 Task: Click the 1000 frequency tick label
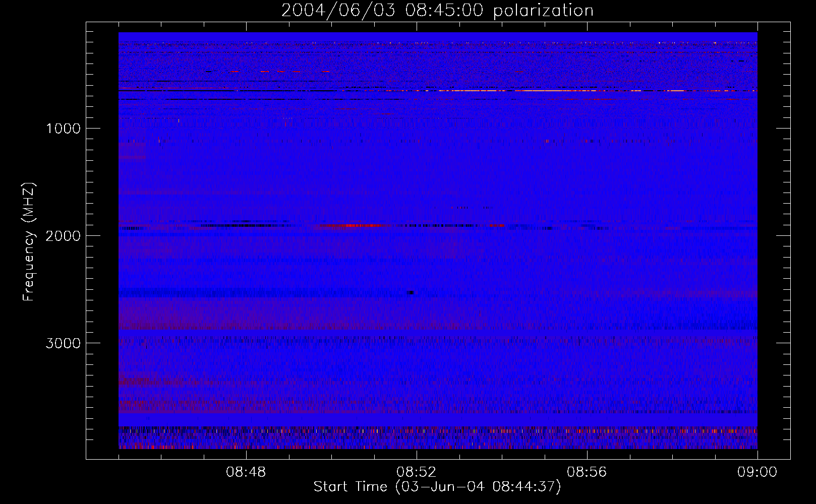pyautogui.click(x=64, y=129)
